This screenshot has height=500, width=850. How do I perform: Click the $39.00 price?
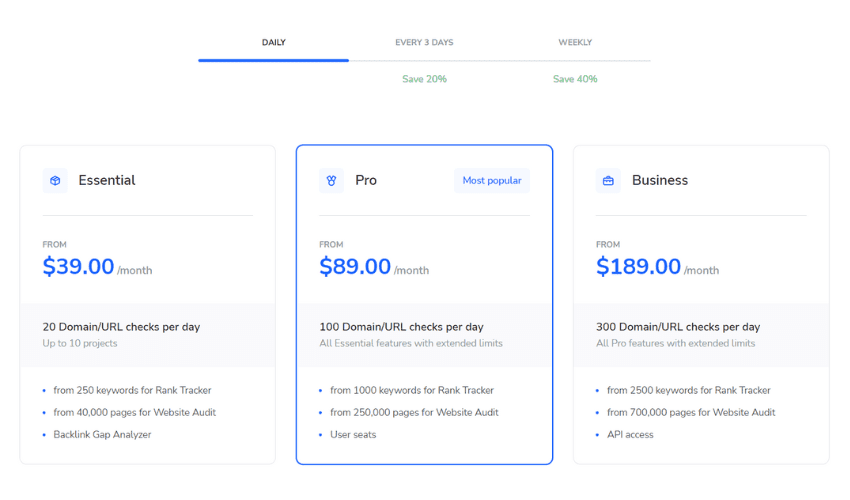[x=79, y=266]
